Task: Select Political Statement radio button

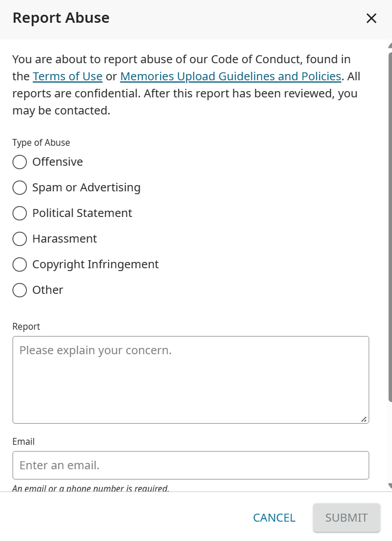Action: [19, 213]
